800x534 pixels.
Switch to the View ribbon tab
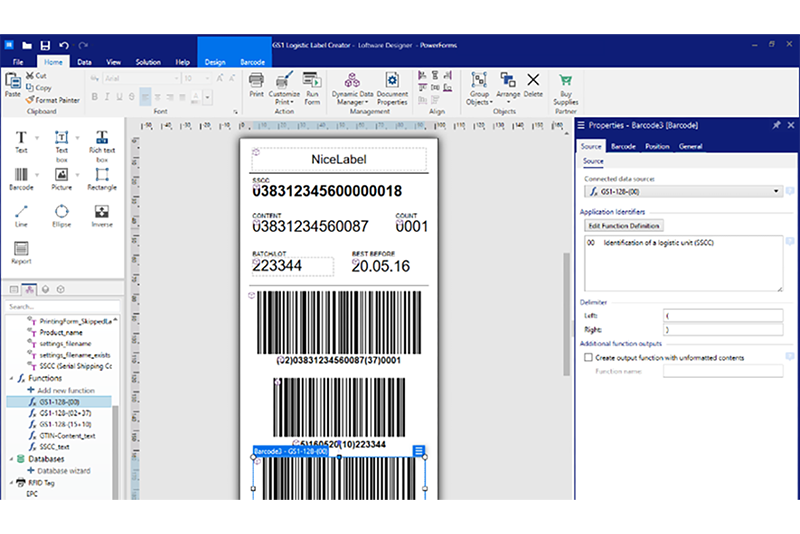point(113,62)
